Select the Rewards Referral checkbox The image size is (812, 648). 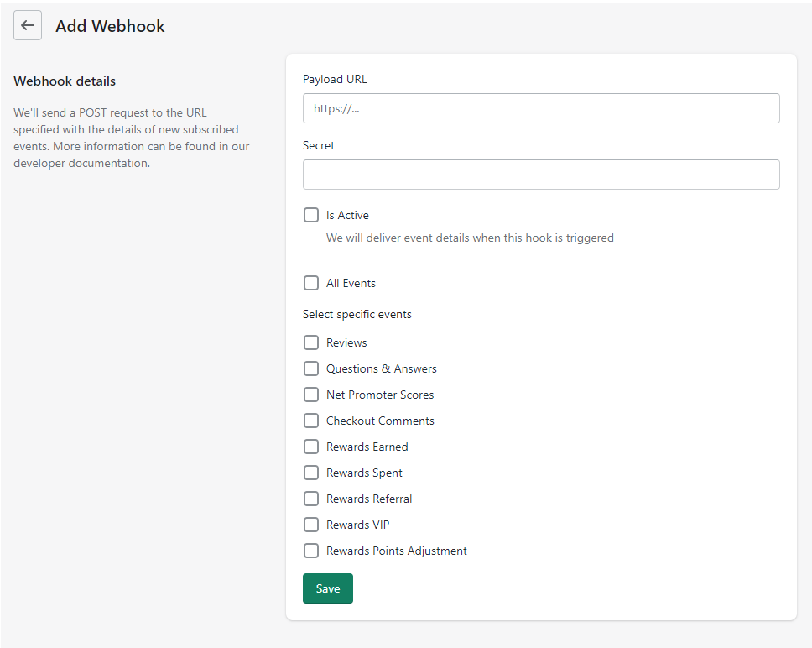coord(311,499)
